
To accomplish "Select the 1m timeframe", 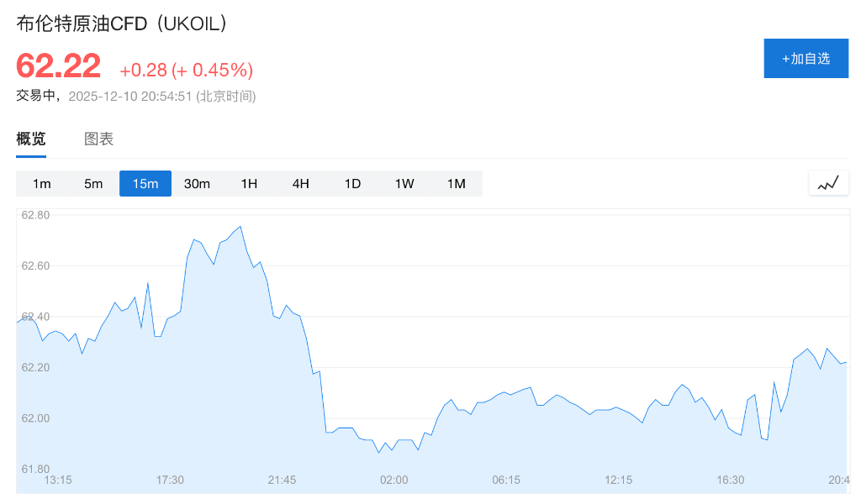I will point(42,184).
